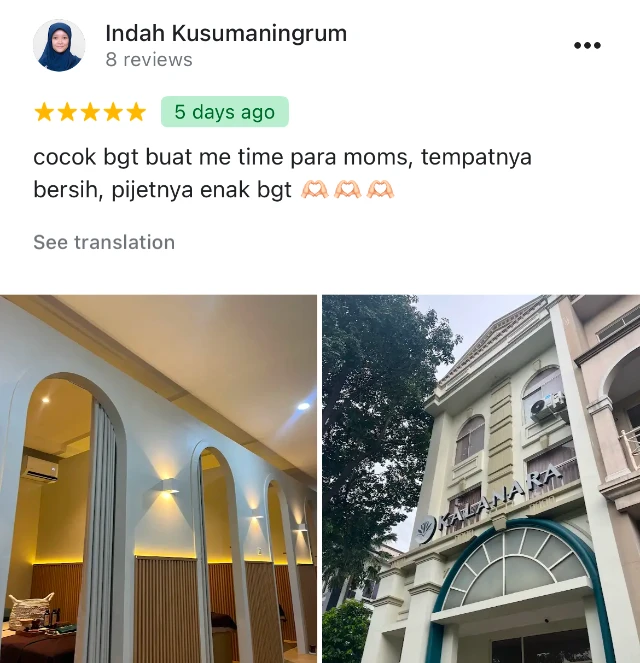Click the middle heart-hands emoji
The image size is (640, 663).
point(347,189)
